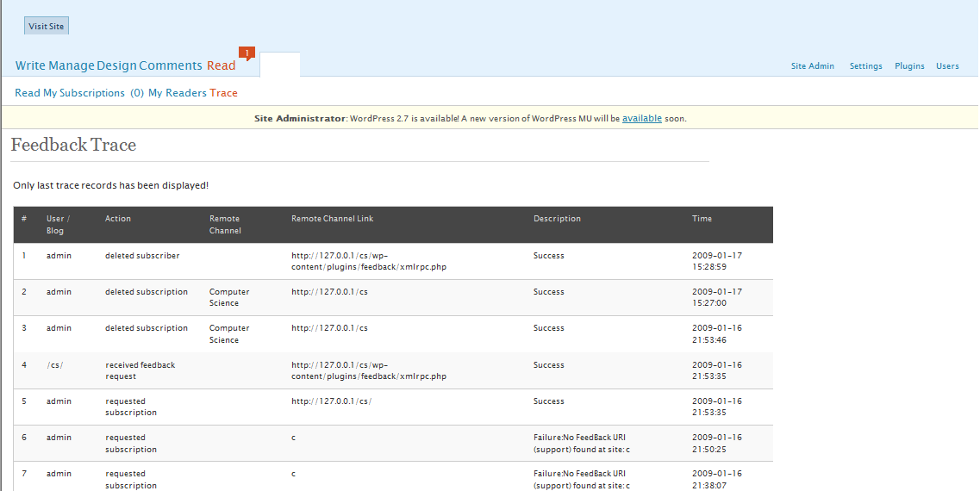The width and height of the screenshot is (980, 491).
Task: Click 'deleted subscriber' in row 1
Action: [x=142, y=256]
